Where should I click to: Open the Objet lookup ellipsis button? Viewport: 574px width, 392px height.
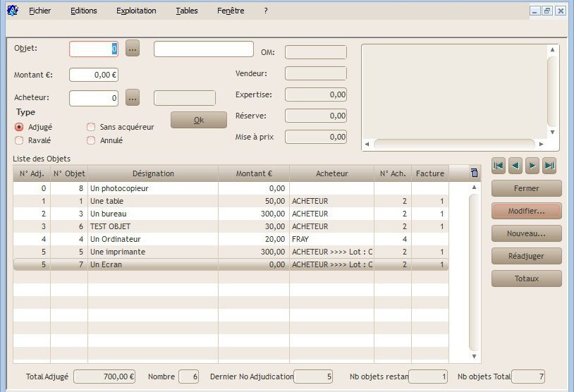click(x=133, y=49)
